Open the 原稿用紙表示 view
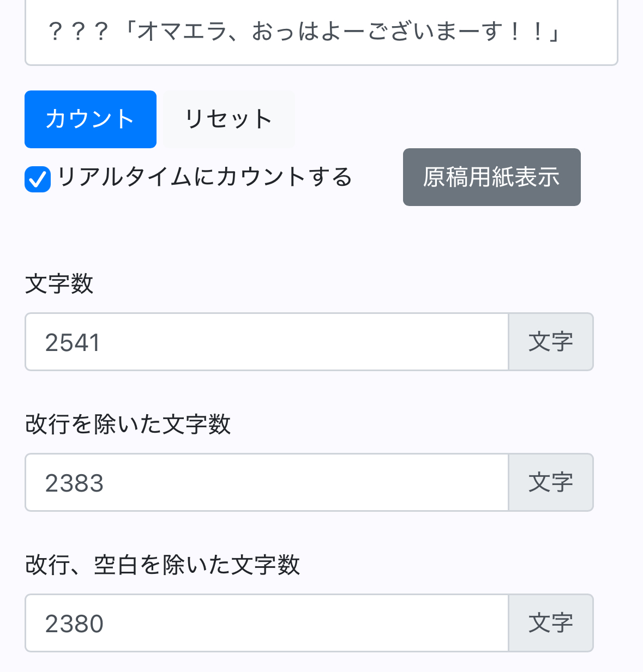The width and height of the screenshot is (643, 672). point(491,177)
